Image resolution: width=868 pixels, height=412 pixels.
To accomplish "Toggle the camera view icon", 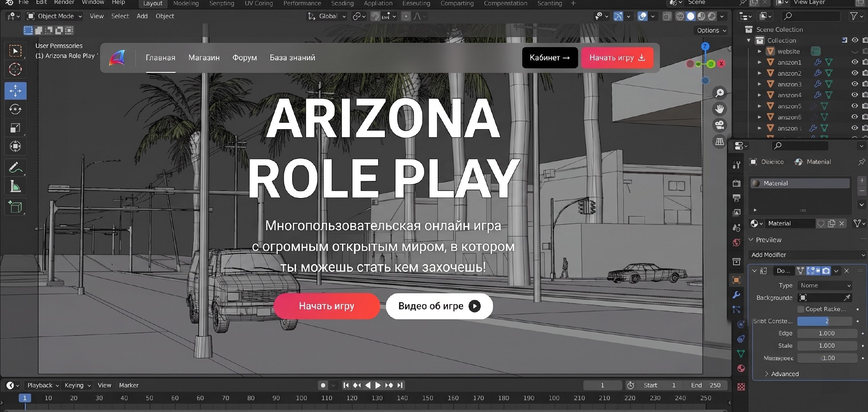I will (719, 125).
